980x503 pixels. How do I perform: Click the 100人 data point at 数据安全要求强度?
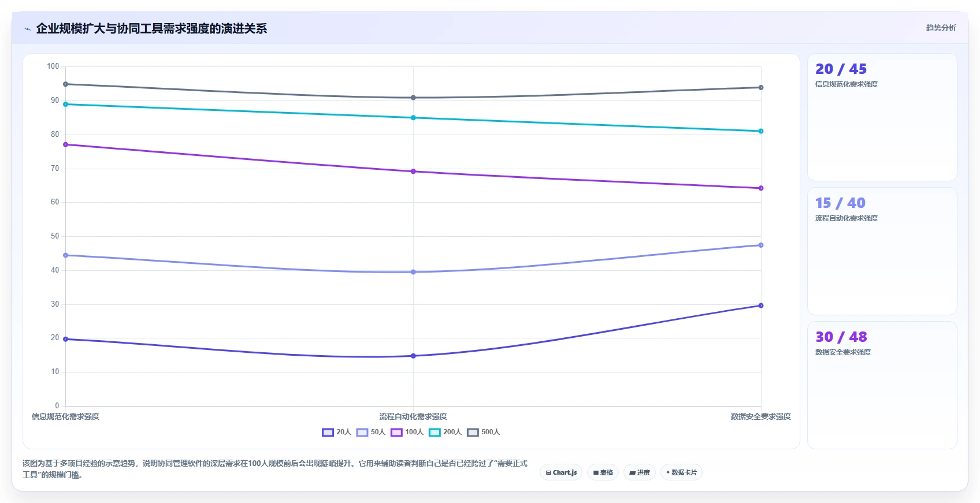[761, 188]
